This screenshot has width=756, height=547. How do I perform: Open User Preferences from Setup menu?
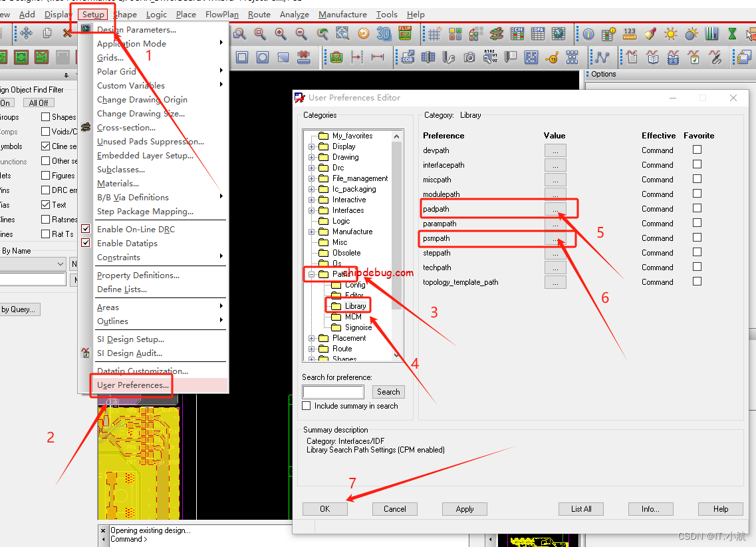tap(133, 385)
